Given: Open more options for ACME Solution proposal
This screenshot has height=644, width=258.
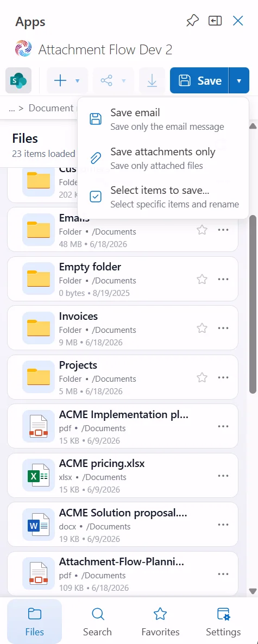Looking at the screenshot, I should 223,525.
